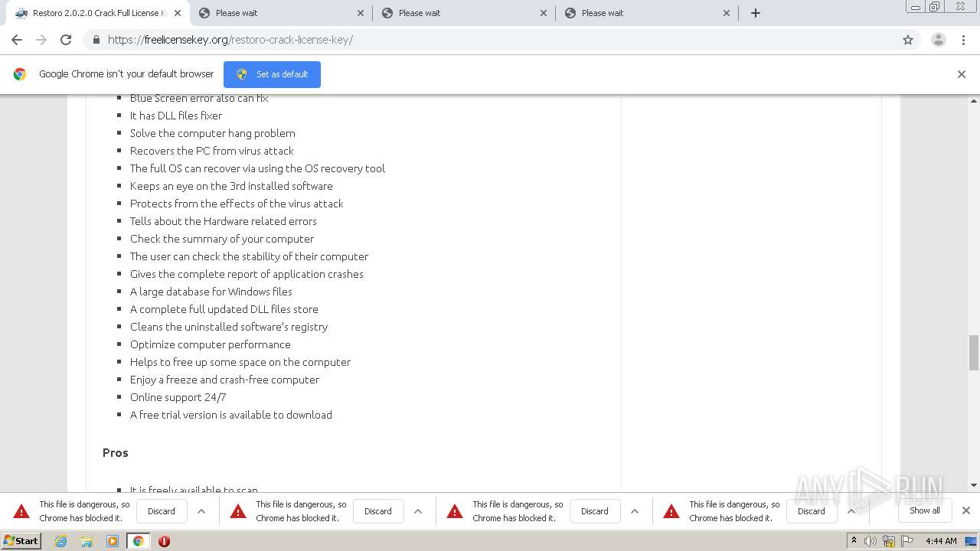Discard the third dangerous file
Screen dimensions: 980x551
click(595, 511)
